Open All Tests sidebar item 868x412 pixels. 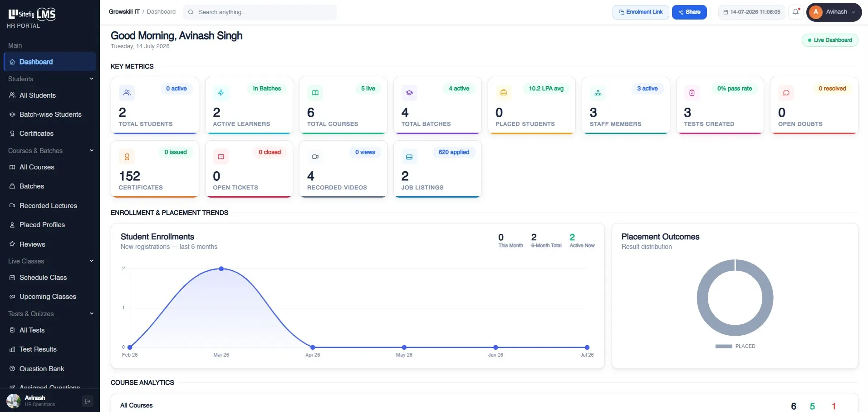pos(50,330)
